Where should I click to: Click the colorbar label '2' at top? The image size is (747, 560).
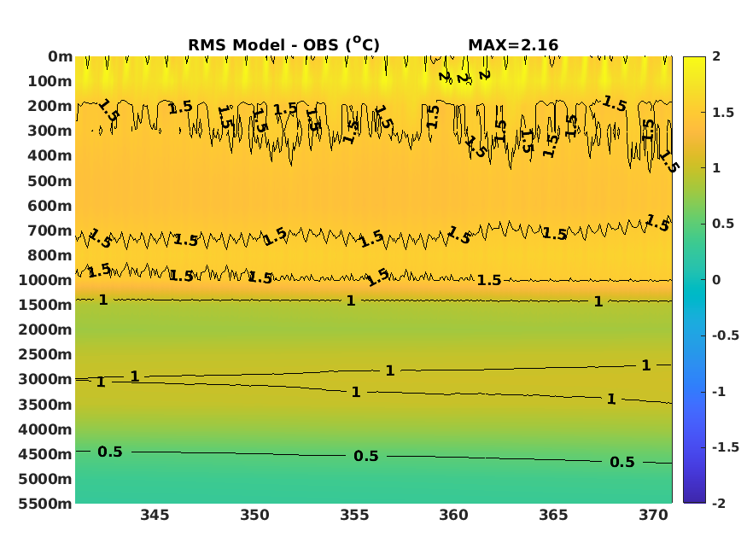click(x=716, y=56)
